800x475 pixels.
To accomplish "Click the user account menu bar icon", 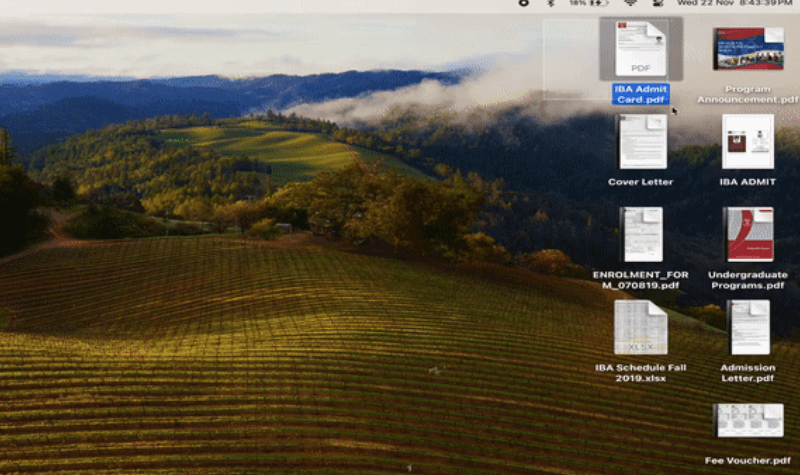I will coord(657,4).
